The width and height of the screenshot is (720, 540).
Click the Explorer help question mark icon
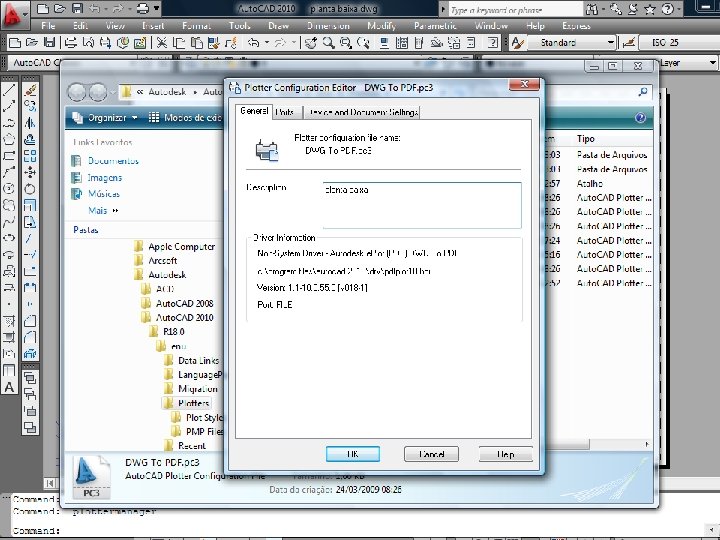coord(640,118)
